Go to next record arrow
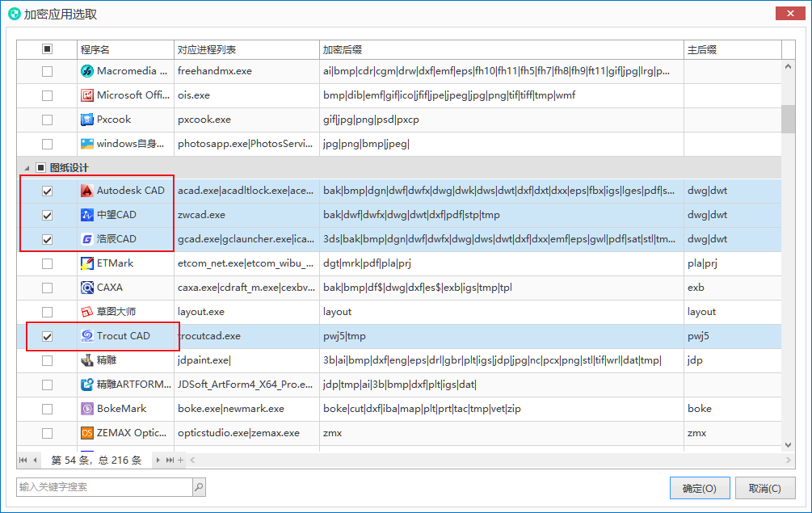This screenshot has height=513, width=812. [x=158, y=460]
